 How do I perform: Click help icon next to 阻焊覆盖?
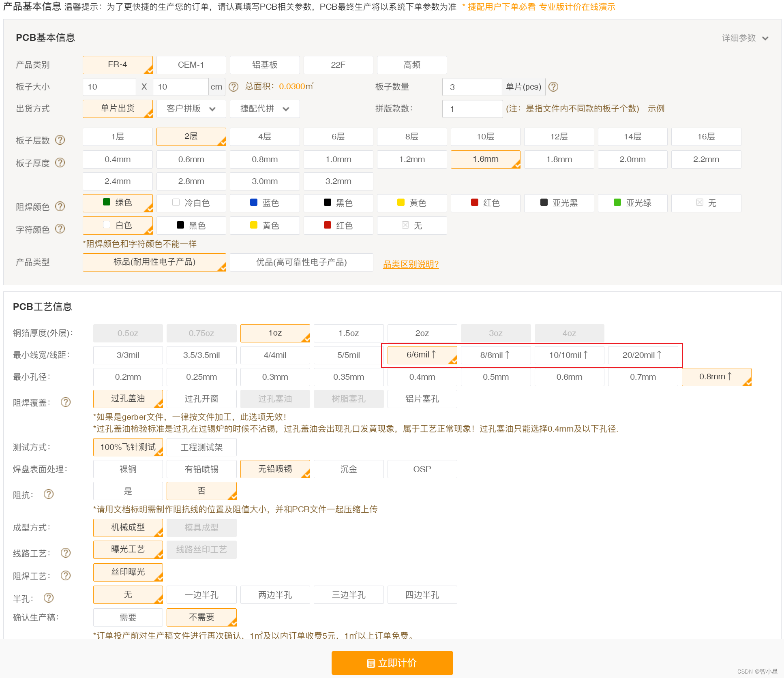(x=66, y=402)
